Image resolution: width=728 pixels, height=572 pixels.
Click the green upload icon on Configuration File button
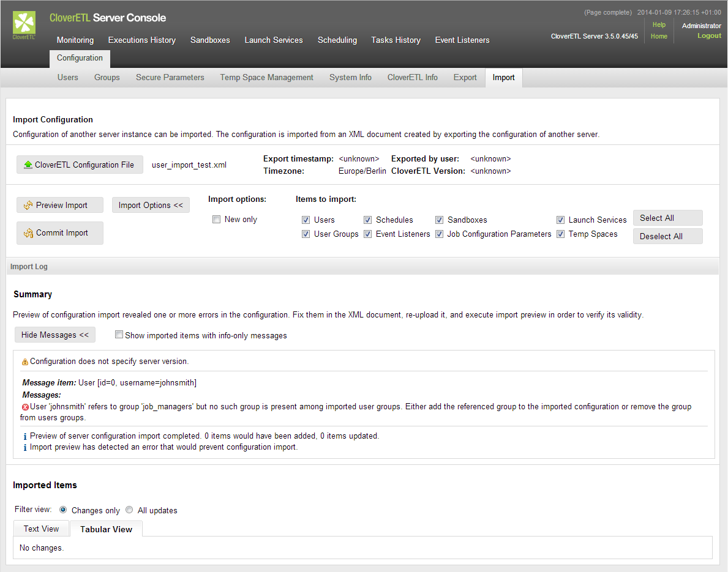[x=28, y=165]
